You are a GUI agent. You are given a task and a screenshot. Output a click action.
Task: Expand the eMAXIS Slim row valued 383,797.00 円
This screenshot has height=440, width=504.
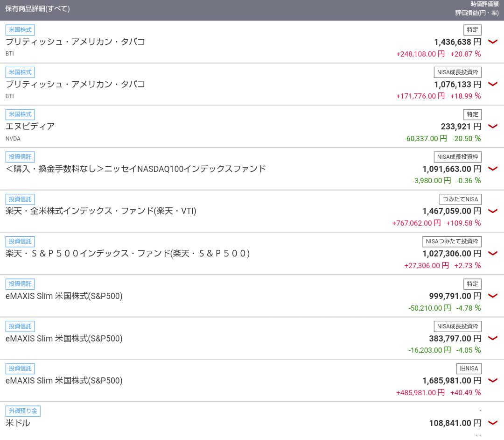(493, 338)
